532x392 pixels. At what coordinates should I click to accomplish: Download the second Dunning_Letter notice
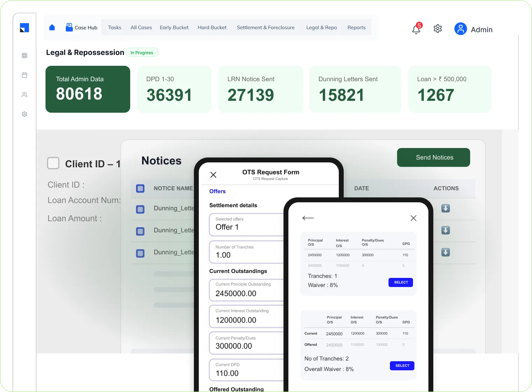(446, 230)
